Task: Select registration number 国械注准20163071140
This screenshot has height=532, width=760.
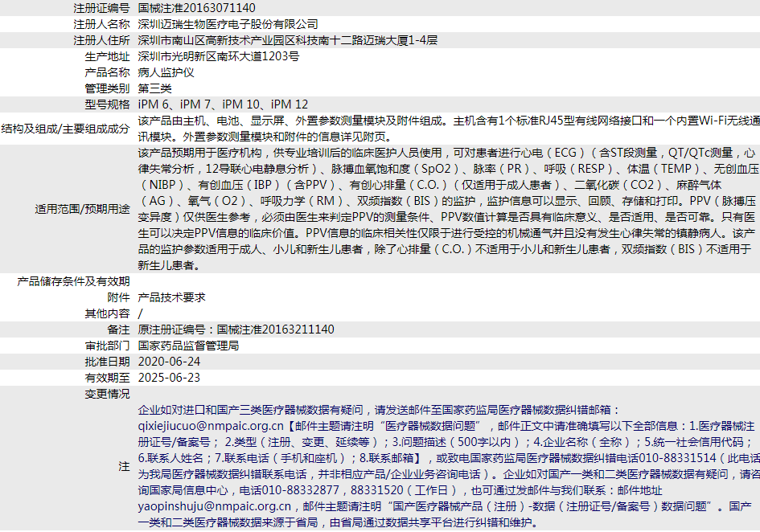Action: coord(197,8)
